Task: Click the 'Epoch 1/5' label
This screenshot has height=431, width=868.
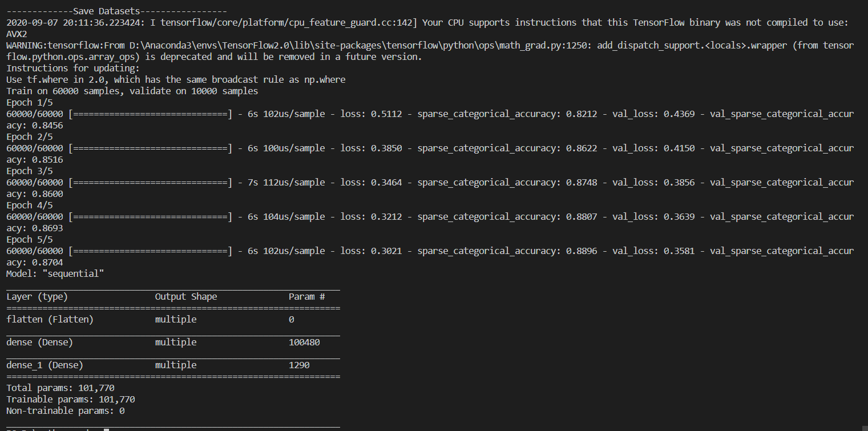Action: (x=29, y=103)
